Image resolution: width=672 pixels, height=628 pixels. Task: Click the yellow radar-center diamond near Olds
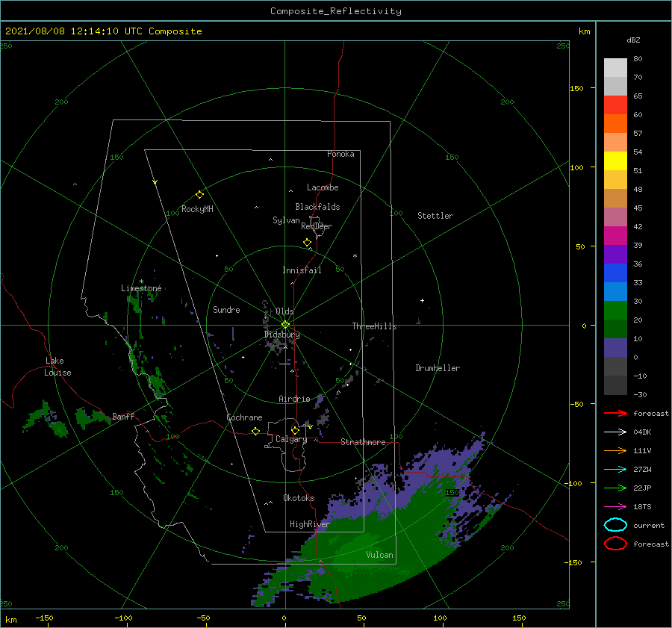tap(285, 325)
